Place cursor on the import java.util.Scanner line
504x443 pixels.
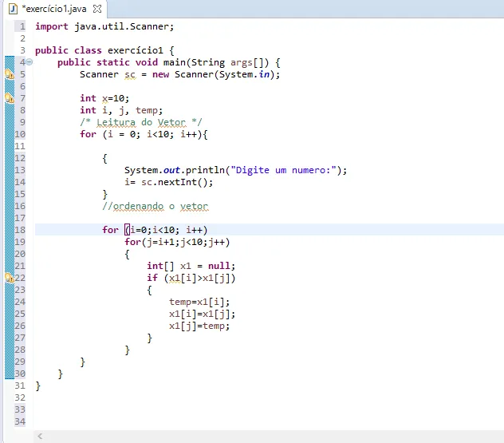coord(104,26)
